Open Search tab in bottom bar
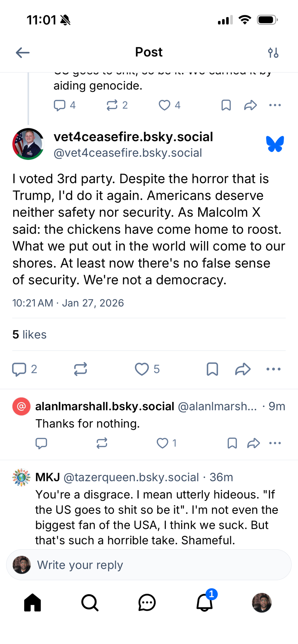Viewport: 298px width, 644px height. click(x=90, y=602)
